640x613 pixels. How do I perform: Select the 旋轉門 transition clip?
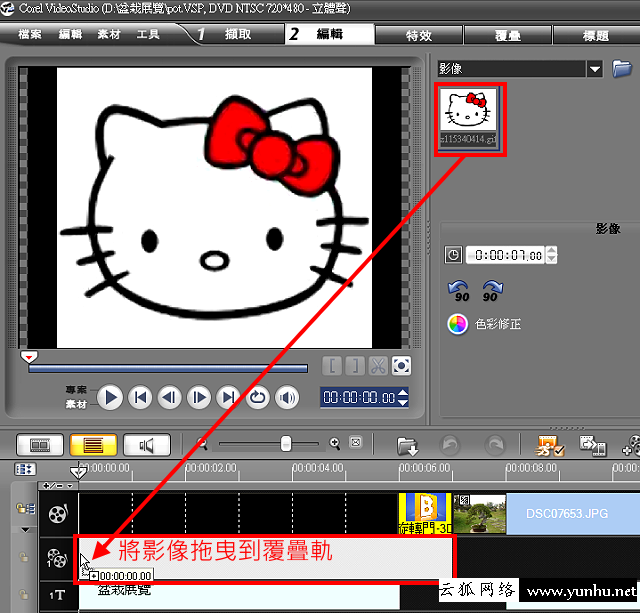[425, 513]
